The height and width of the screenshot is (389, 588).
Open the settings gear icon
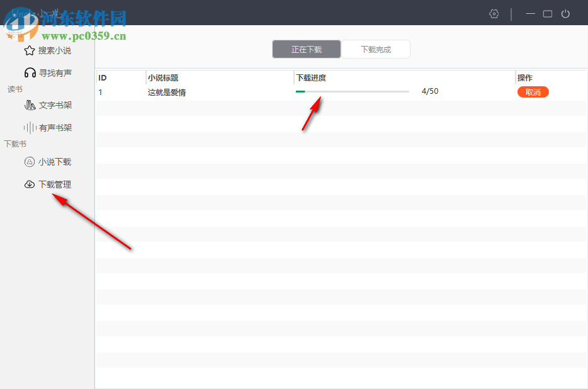pyautogui.click(x=494, y=13)
